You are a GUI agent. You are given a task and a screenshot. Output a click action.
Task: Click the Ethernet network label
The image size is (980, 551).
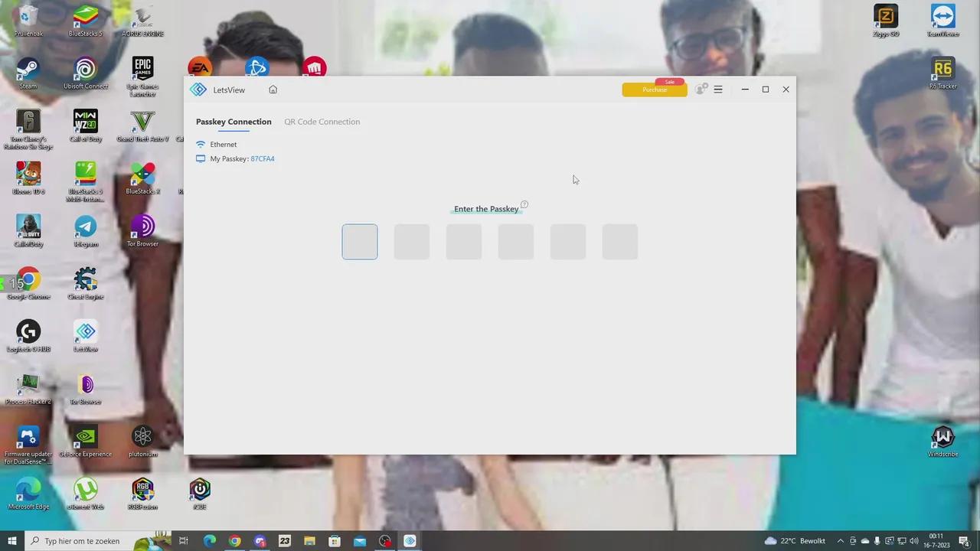click(x=224, y=145)
